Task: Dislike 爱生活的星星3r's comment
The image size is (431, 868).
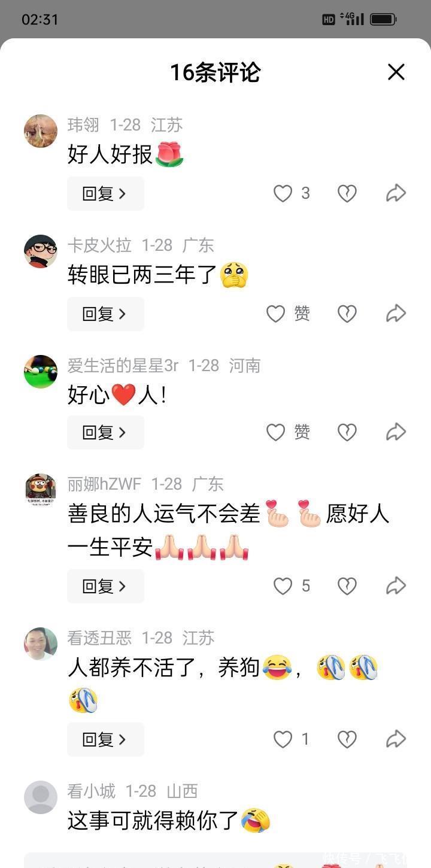Action: point(347,432)
